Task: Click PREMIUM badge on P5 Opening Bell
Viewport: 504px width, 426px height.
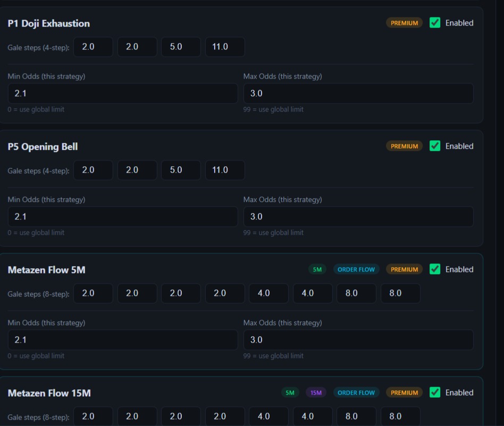Action: pyautogui.click(x=405, y=146)
